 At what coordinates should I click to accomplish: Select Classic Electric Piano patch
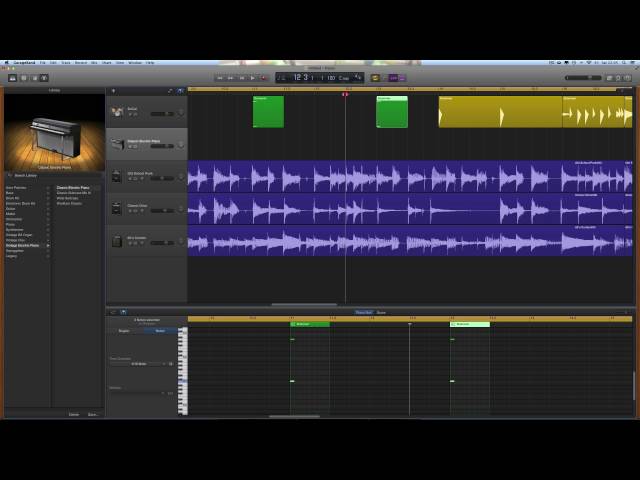73,187
